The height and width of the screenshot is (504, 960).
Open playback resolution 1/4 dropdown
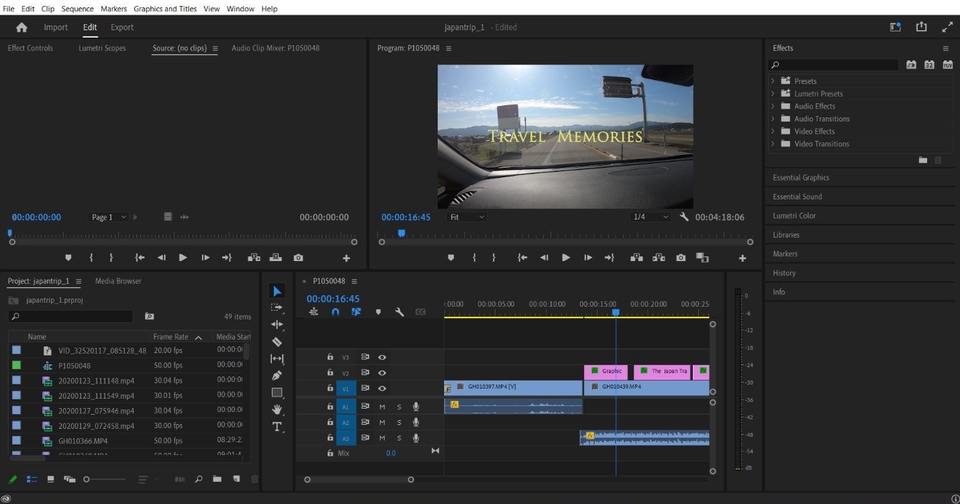click(x=650, y=217)
